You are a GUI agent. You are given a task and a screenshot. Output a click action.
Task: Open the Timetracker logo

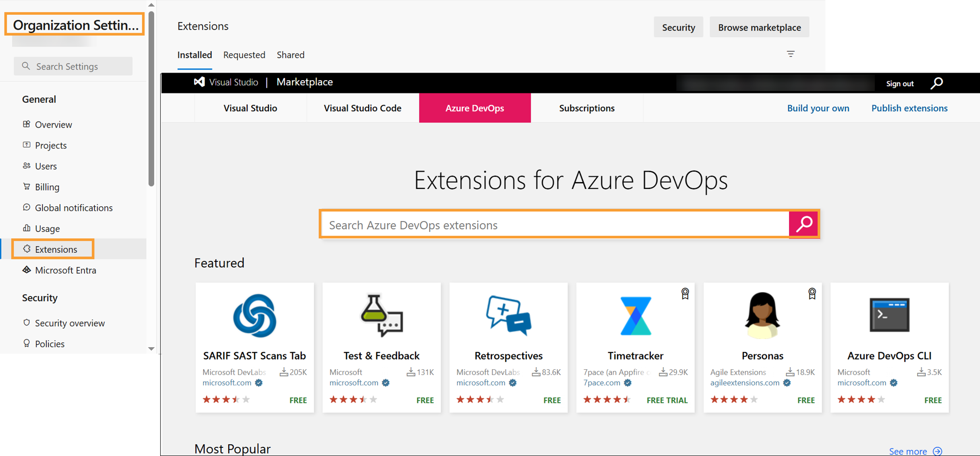pyautogui.click(x=635, y=316)
